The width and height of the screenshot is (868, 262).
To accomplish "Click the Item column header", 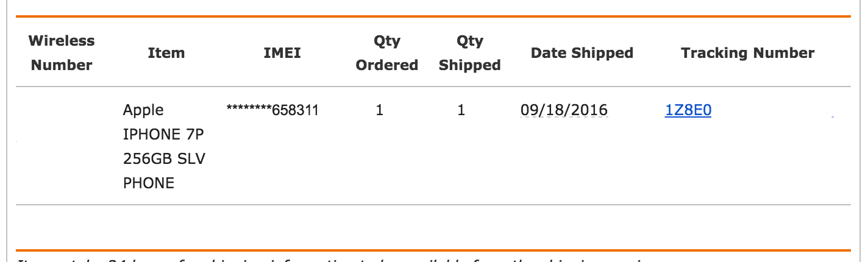I will pyautogui.click(x=166, y=53).
